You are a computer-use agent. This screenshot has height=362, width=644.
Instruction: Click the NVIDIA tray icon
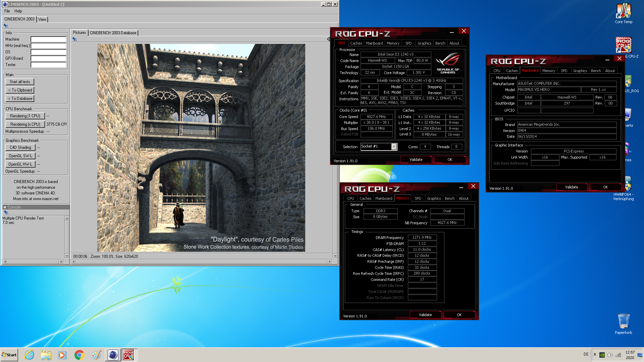[x=602, y=355]
